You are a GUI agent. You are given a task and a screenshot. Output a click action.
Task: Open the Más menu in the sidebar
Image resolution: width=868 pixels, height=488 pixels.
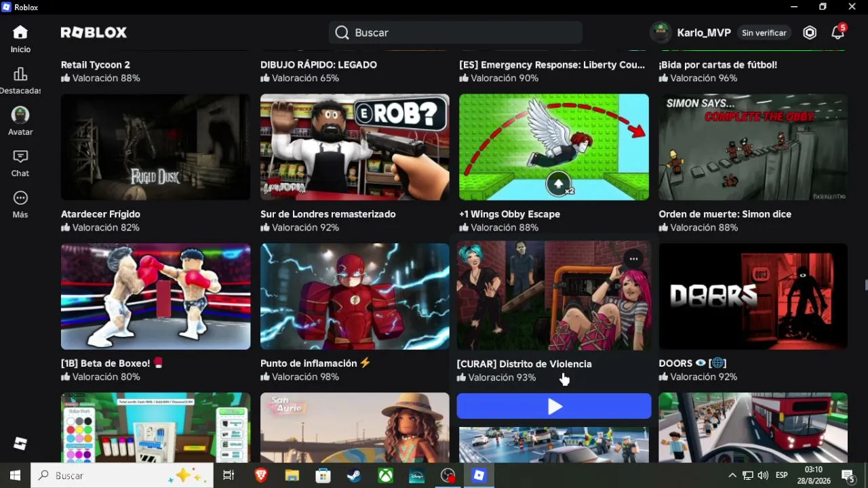20,205
